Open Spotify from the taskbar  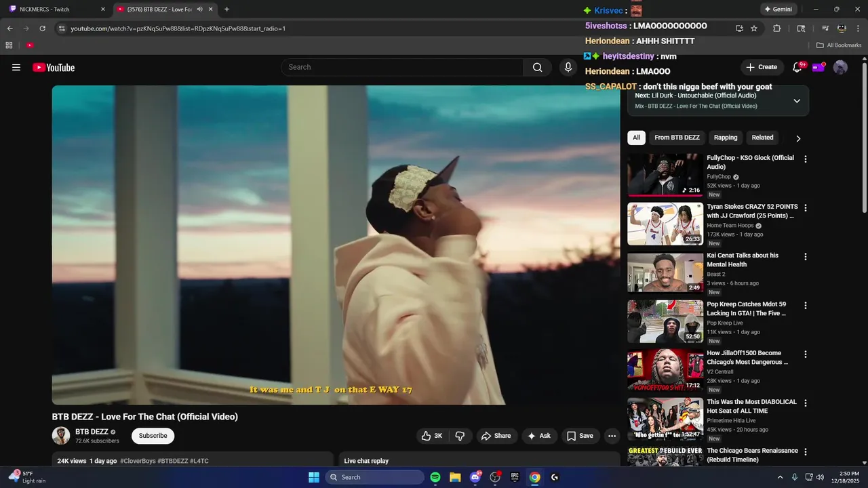pos(435,477)
